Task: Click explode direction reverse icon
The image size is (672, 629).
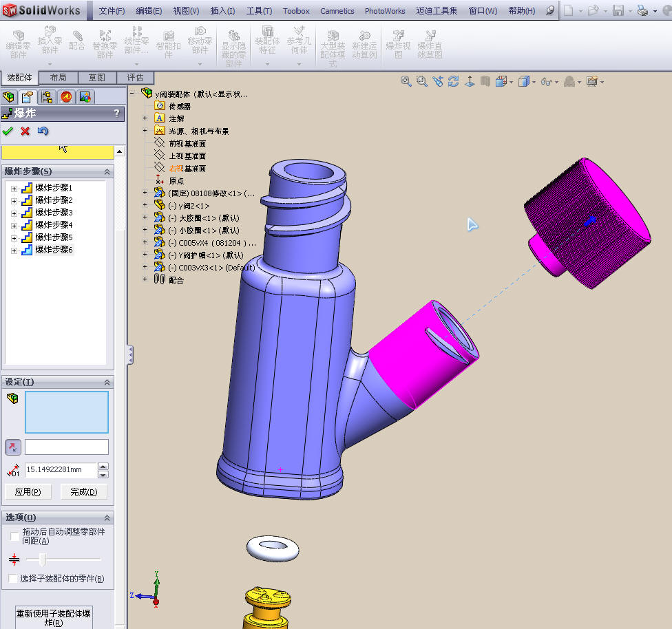Action: pos(13,447)
